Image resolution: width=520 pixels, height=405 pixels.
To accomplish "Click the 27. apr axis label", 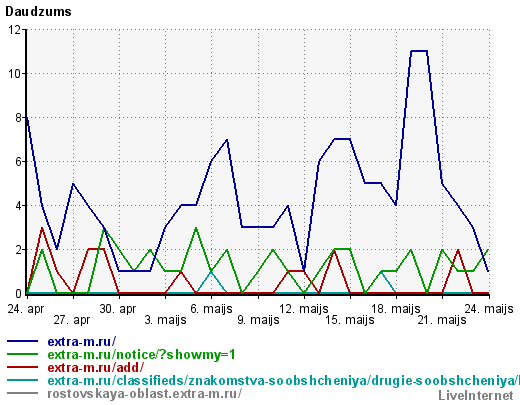I will tap(72, 320).
